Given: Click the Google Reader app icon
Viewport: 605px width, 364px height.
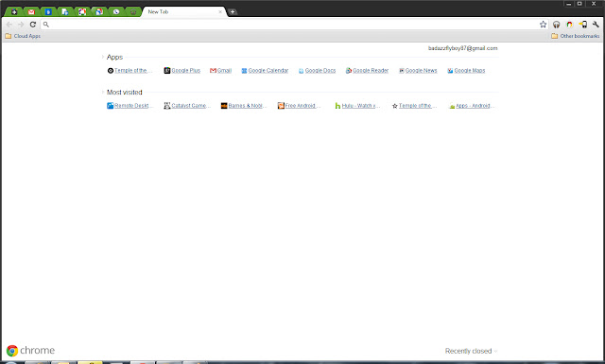Looking at the screenshot, I should click(x=349, y=70).
